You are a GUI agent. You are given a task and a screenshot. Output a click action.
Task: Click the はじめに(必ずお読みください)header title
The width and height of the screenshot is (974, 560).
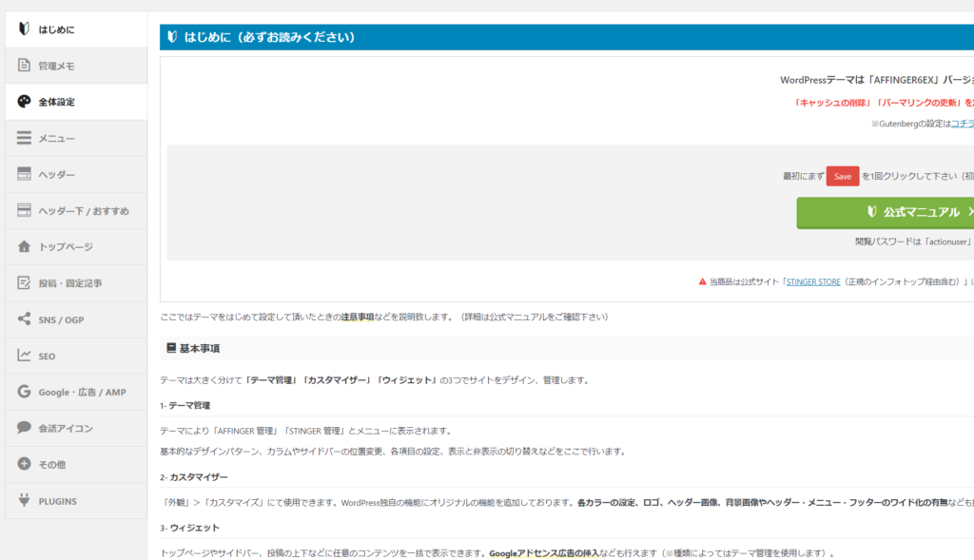tap(269, 37)
